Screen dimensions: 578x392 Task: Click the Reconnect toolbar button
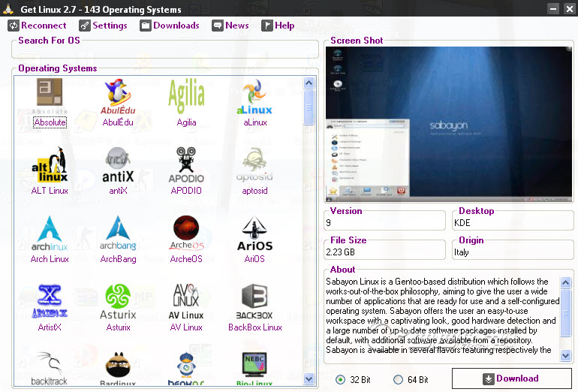38,26
